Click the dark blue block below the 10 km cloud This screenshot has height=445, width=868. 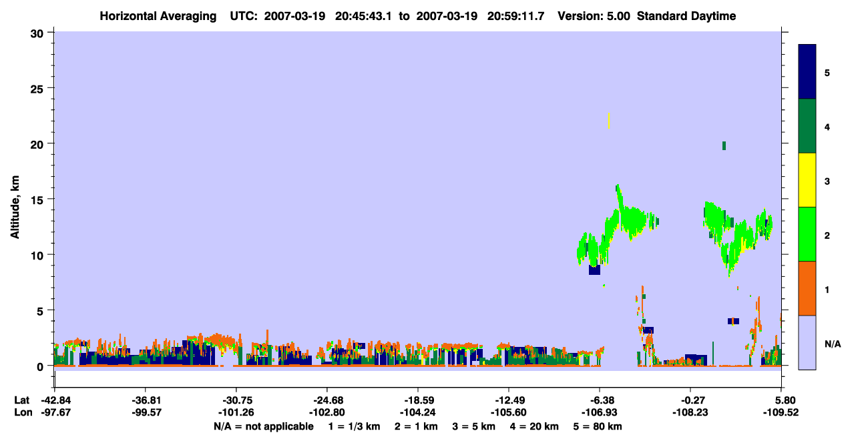[594, 270]
